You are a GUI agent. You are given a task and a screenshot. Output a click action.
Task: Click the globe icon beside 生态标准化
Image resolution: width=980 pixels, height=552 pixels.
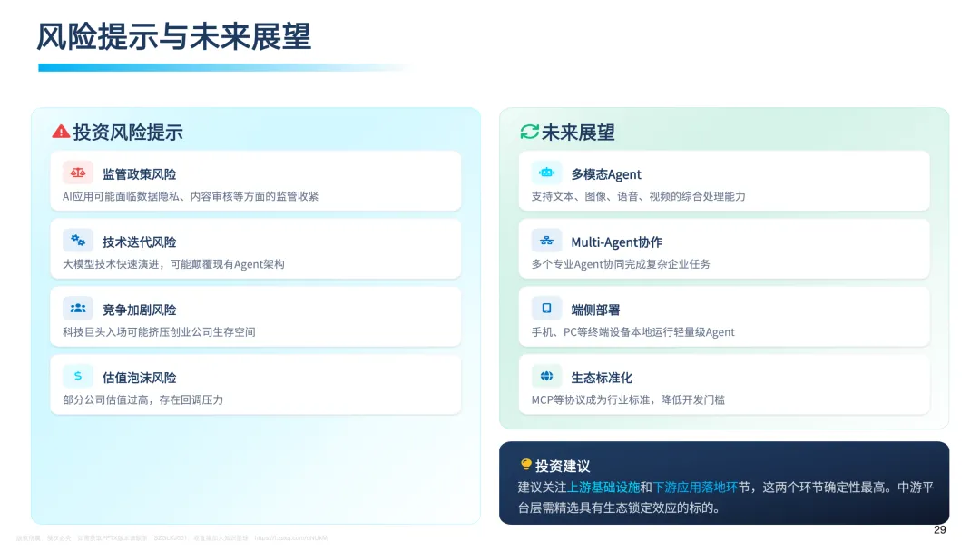(546, 377)
